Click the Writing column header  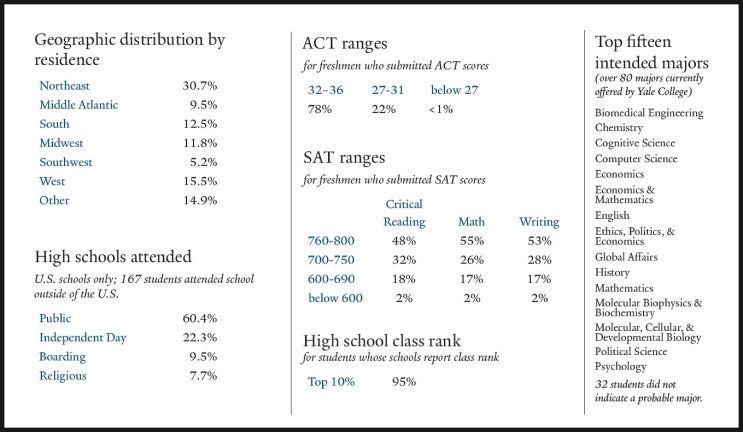[x=539, y=222]
